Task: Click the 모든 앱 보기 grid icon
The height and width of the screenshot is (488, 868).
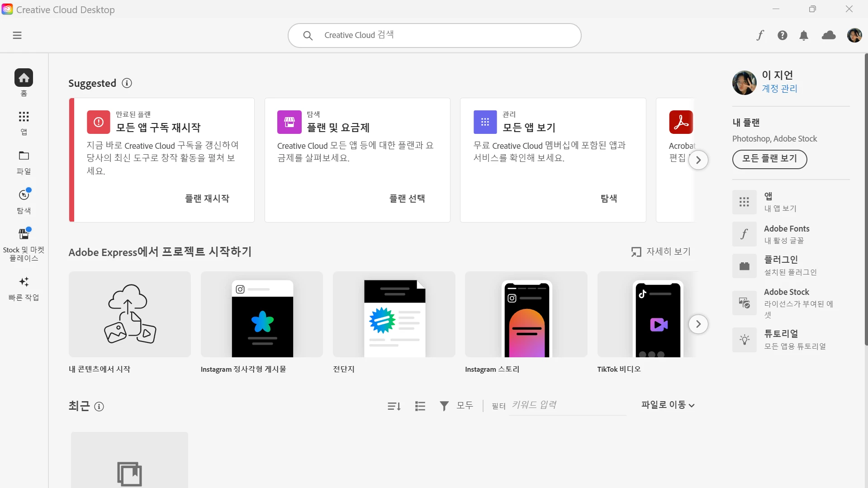Action: [485, 122]
